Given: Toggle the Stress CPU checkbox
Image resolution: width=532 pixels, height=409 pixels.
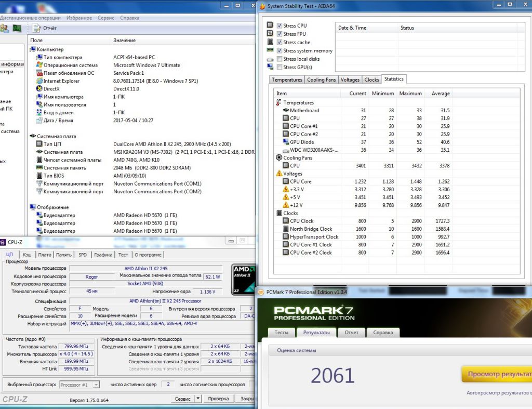Looking at the screenshot, I should click(279, 26).
